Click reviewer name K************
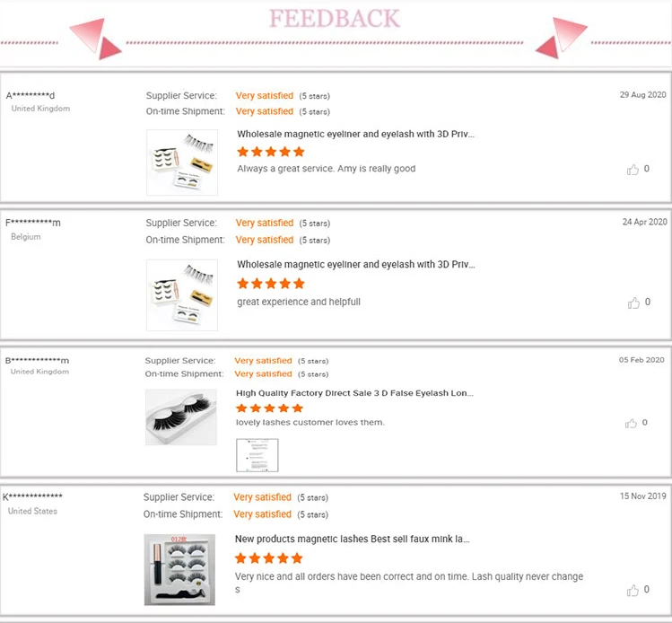This screenshot has width=672, height=623. pos(32,496)
